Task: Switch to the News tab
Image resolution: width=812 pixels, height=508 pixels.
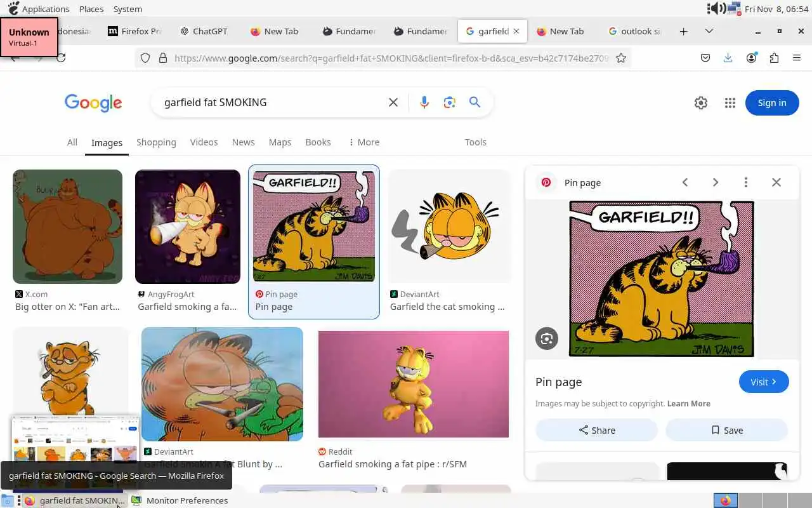Action: pos(243,142)
